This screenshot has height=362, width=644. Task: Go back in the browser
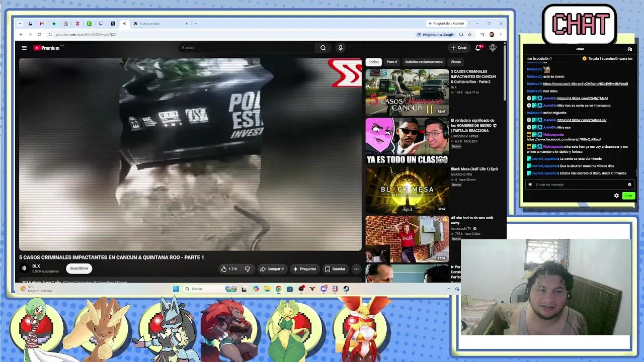(21, 35)
